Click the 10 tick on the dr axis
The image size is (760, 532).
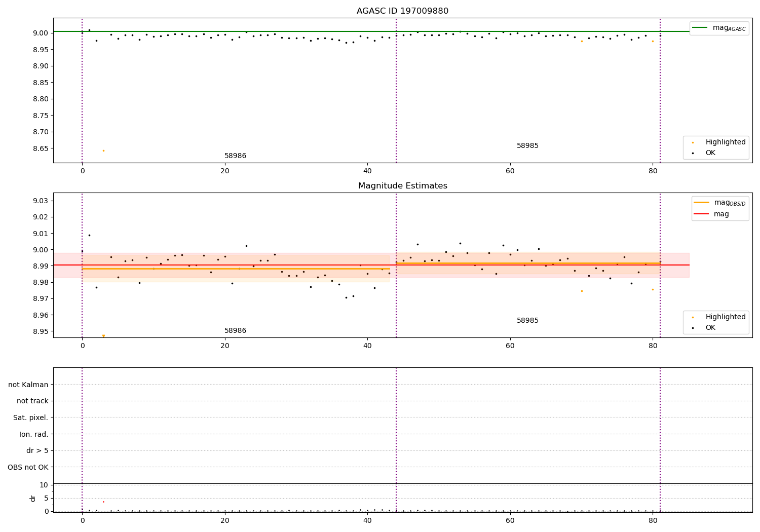click(44, 485)
